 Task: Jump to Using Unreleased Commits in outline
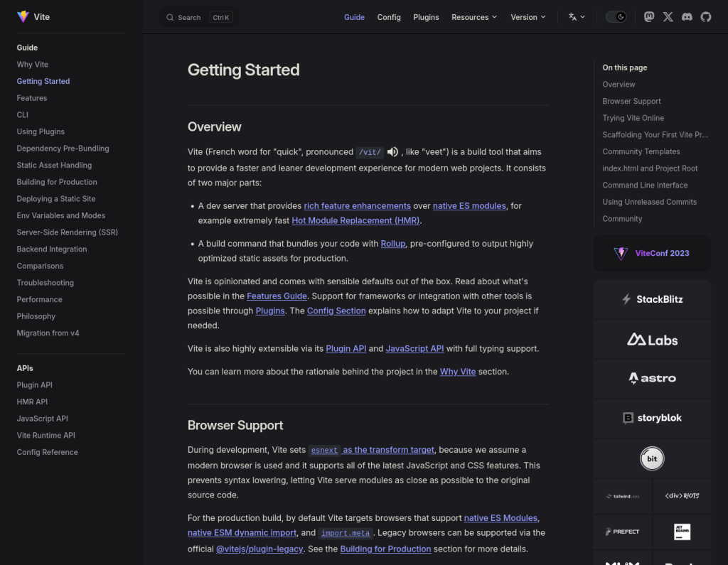pos(650,202)
